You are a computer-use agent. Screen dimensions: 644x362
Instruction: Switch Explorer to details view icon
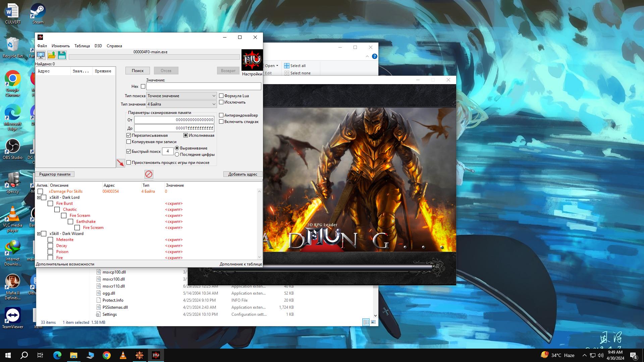click(x=366, y=322)
